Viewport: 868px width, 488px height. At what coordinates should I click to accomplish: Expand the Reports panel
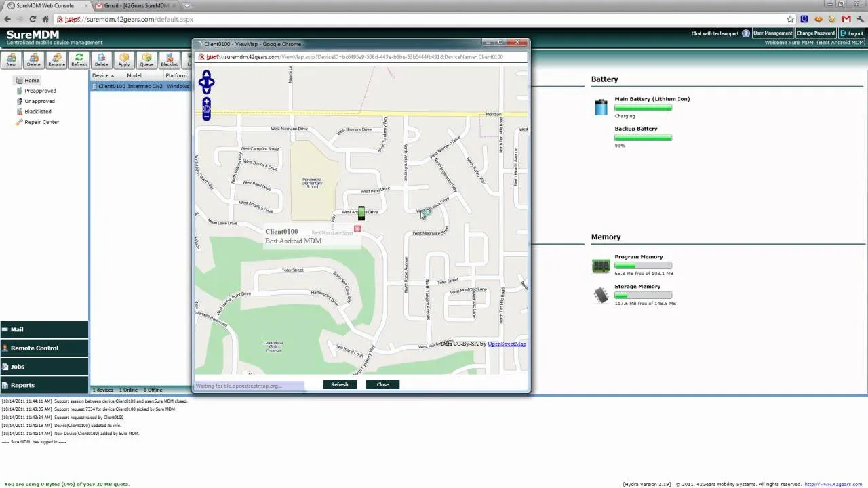point(44,385)
